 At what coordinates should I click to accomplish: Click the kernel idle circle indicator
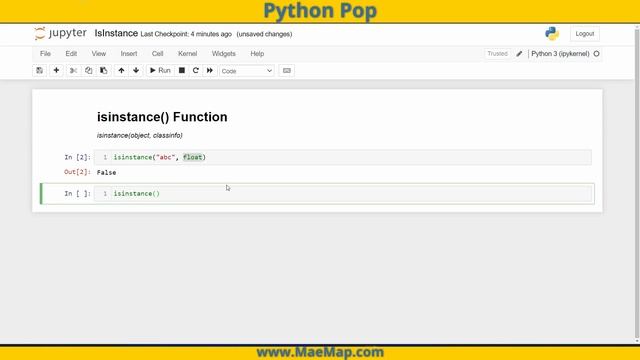[x=597, y=53]
